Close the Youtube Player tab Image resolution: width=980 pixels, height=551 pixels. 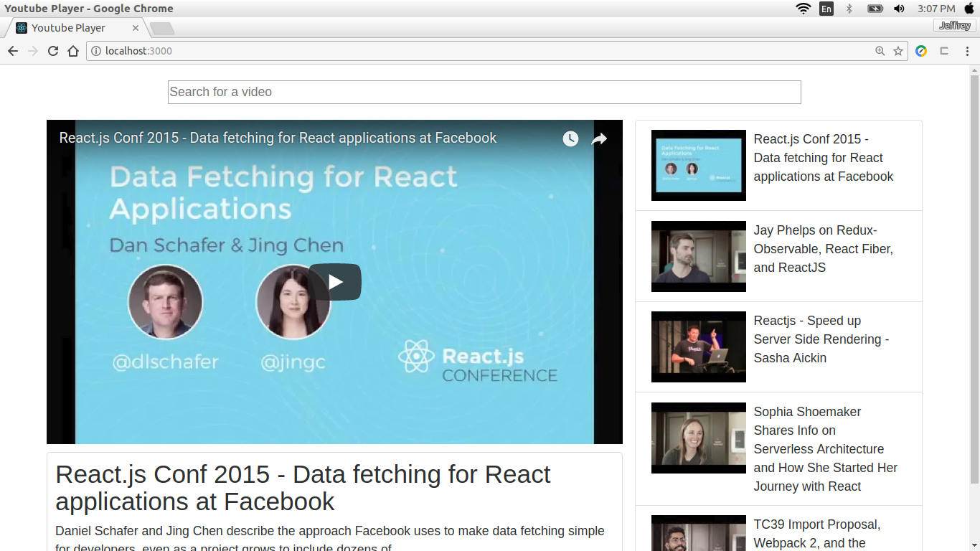pos(136,28)
